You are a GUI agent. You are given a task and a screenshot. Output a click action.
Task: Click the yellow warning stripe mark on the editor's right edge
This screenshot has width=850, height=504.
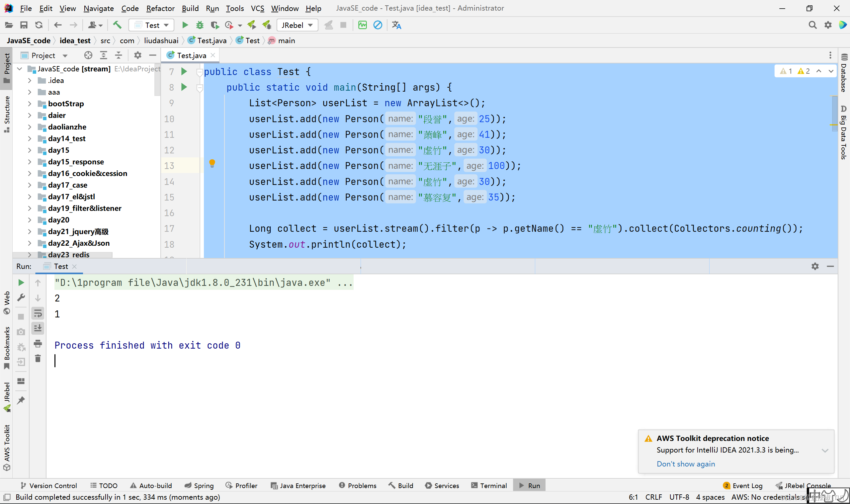[x=833, y=125]
